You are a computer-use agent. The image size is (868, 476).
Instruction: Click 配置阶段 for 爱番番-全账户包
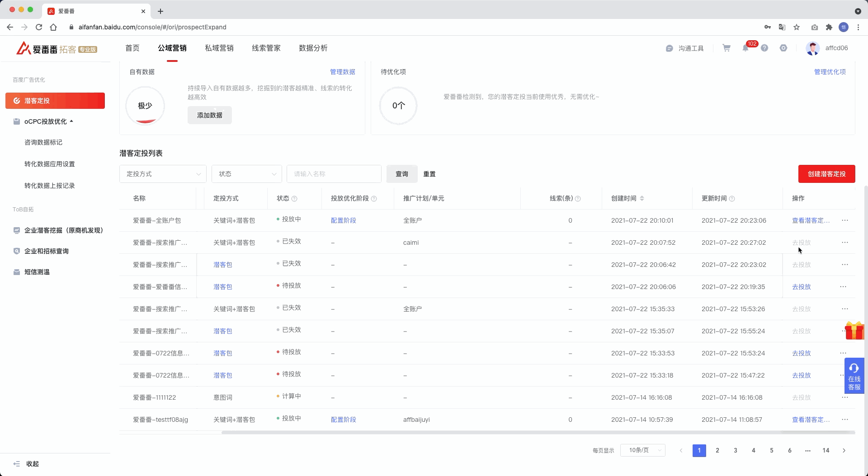pos(344,220)
